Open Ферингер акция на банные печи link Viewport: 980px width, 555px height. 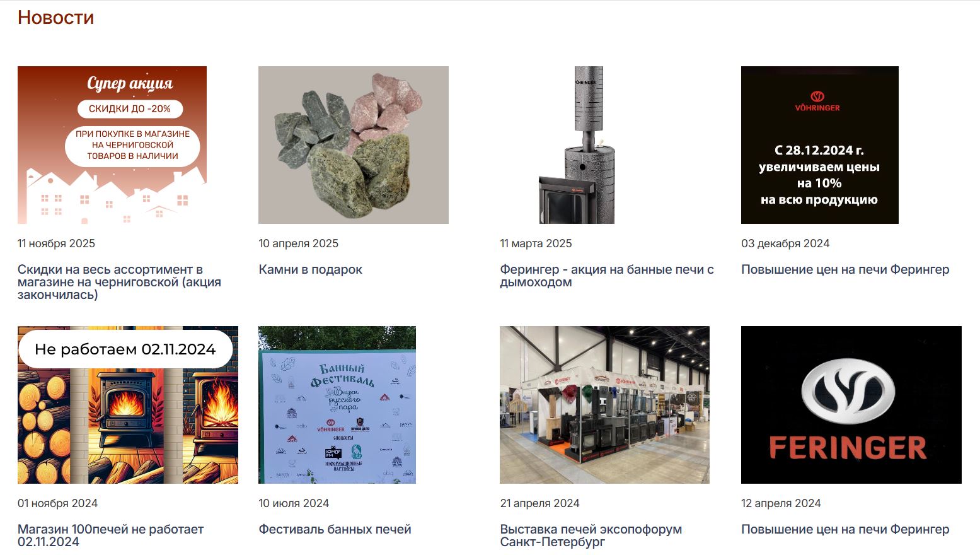point(607,276)
